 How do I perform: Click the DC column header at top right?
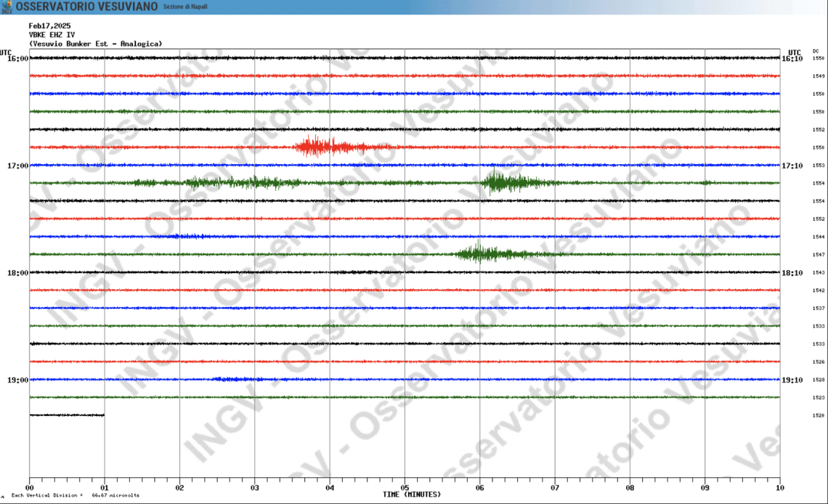(x=816, y=51)
